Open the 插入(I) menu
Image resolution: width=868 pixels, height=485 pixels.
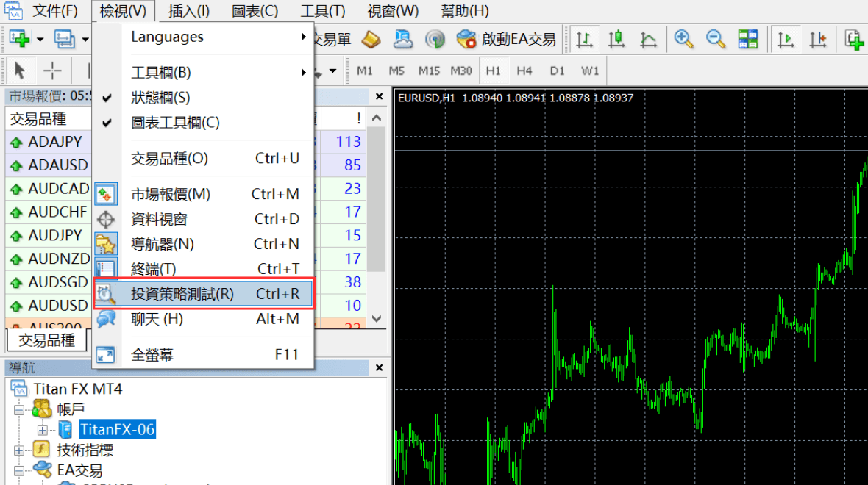(x=189, y=11)
